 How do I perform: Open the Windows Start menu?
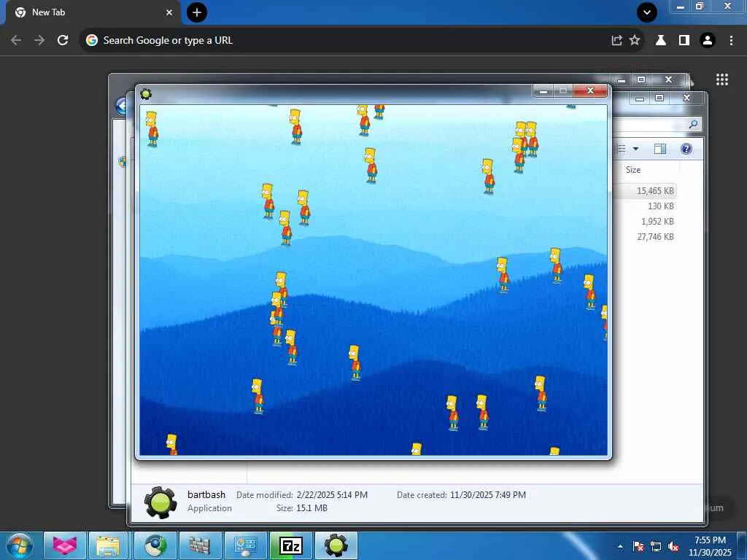click(x=20, y=545)
